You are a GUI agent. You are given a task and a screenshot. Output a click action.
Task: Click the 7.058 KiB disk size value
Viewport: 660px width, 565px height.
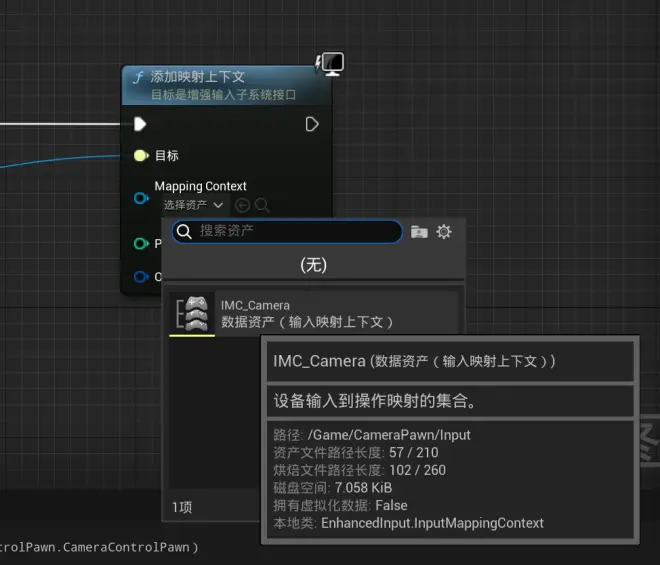tap(364, 488)
